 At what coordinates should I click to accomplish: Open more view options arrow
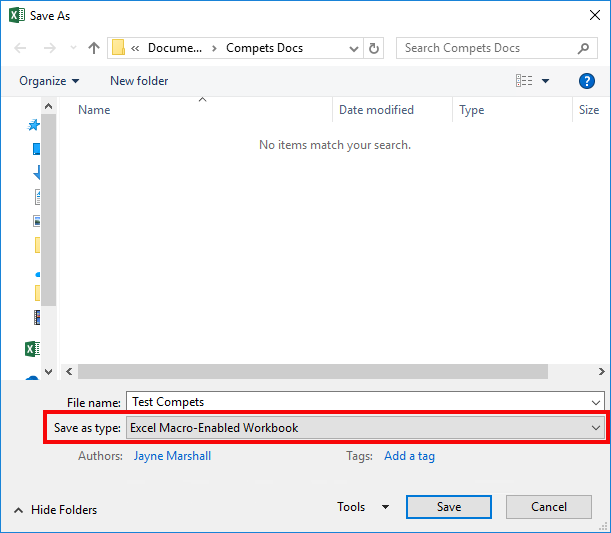tap(546, 81)
